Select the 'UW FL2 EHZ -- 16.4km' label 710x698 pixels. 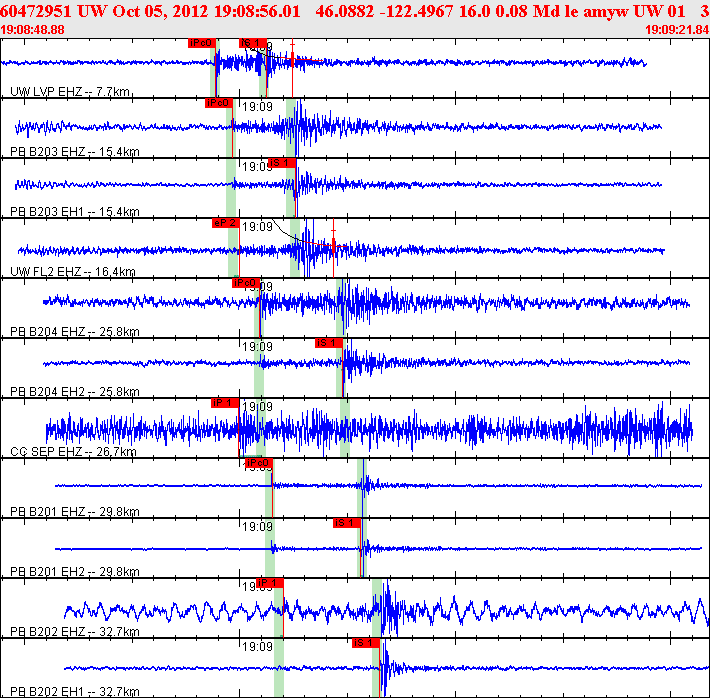[x=72, y=272]
